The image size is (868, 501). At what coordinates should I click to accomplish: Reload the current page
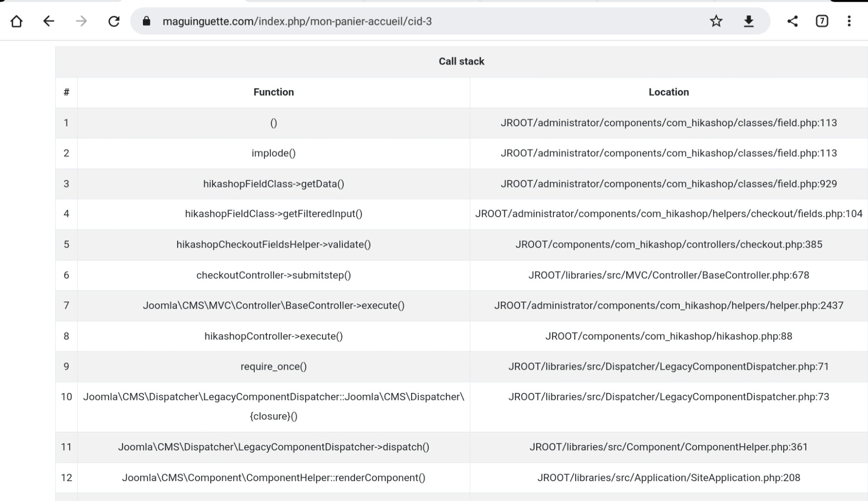pos(114,21)
